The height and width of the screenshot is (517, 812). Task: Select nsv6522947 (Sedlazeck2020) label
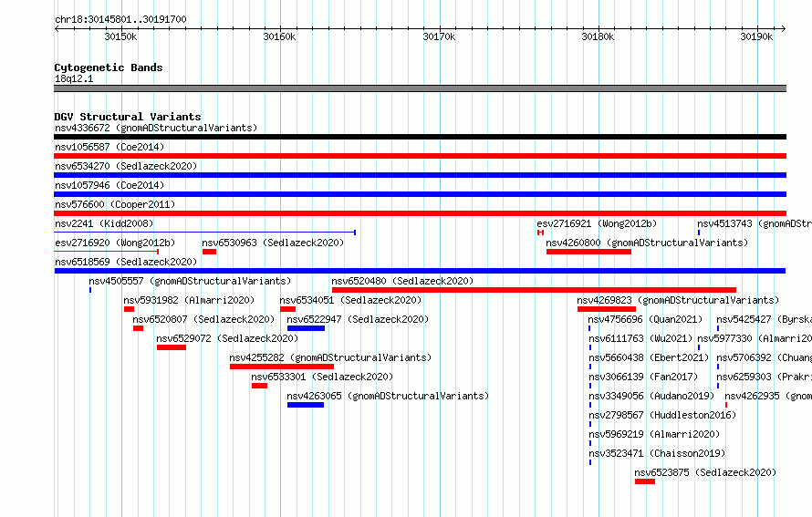358,319
